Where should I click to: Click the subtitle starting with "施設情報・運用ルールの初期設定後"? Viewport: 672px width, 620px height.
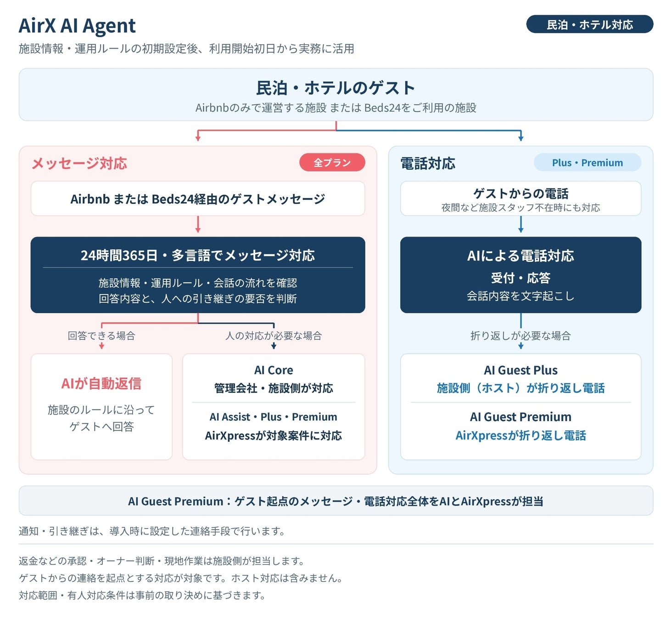coord(186,49)
